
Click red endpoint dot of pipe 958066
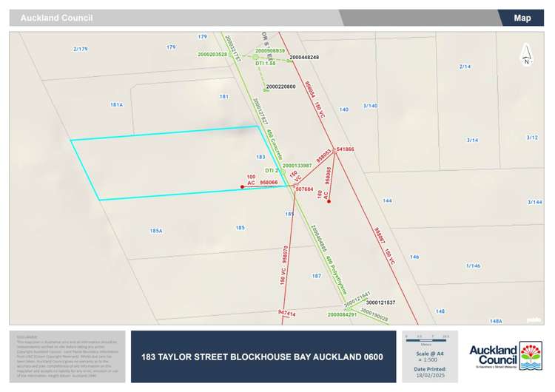(242, 187)
